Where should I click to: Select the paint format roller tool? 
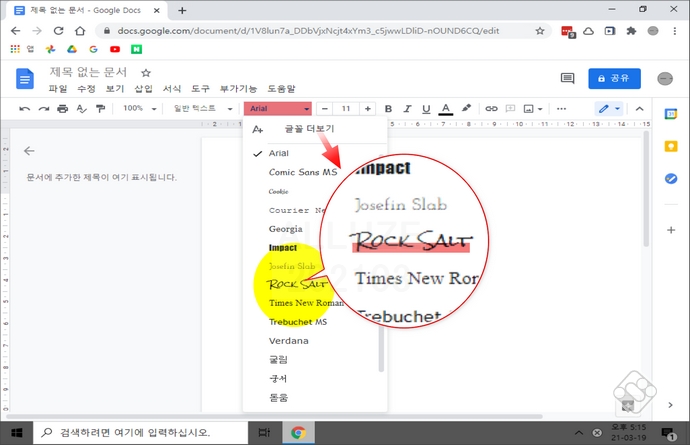(x=101, y=109)
